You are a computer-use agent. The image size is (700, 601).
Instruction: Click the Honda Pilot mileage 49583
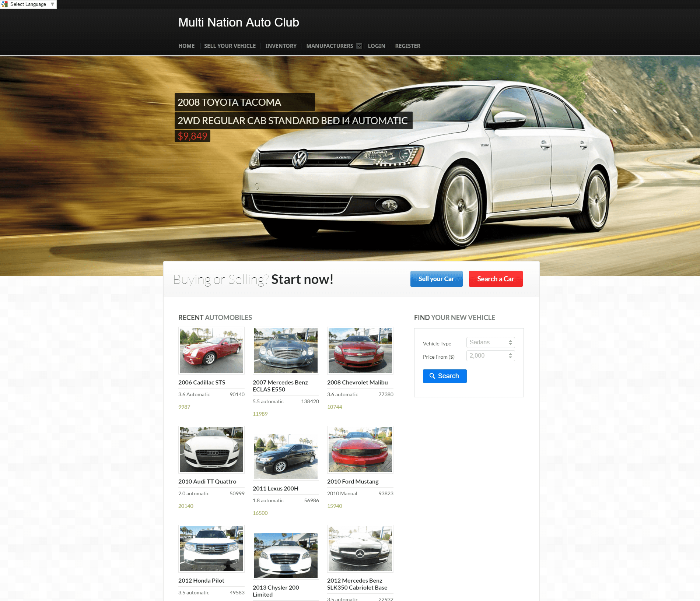coord(237,593)
